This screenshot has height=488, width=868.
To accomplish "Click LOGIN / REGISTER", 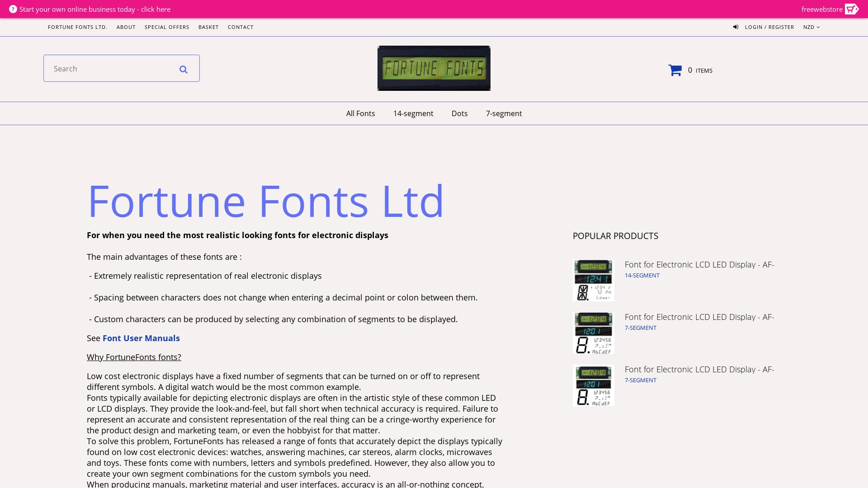I will 769,27.
